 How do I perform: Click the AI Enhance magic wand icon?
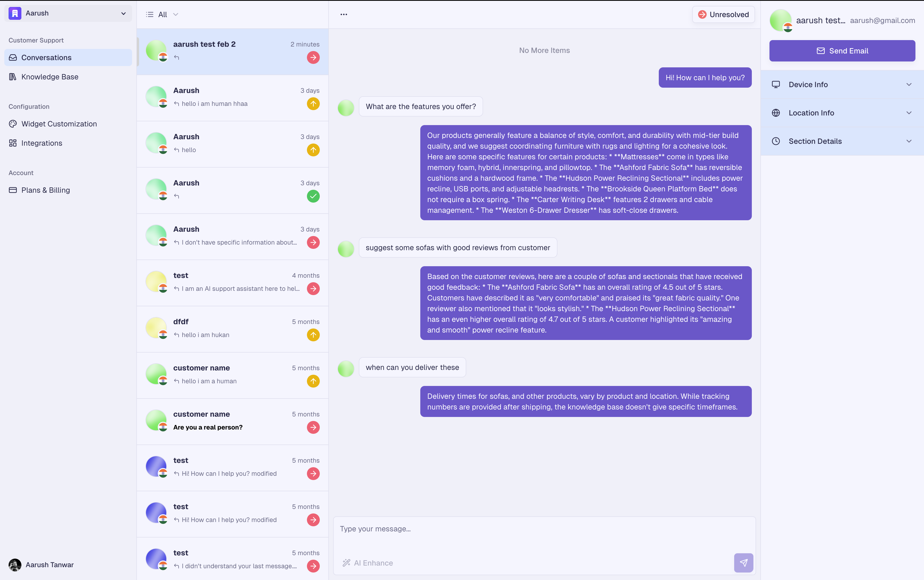(x=346, y=563)
